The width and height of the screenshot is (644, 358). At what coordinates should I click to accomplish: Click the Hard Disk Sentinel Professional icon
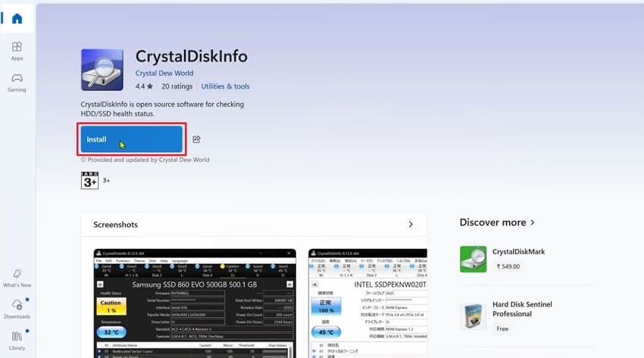(473, 316)
